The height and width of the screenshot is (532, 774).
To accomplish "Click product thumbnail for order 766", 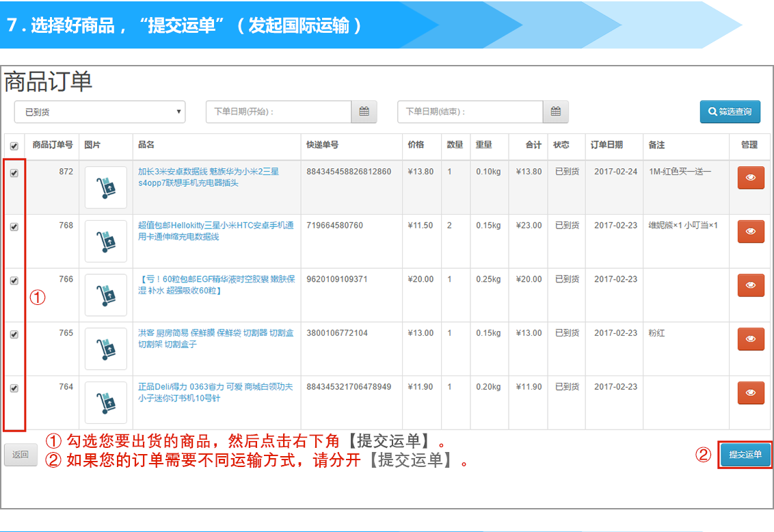I will tap(105, 295).
